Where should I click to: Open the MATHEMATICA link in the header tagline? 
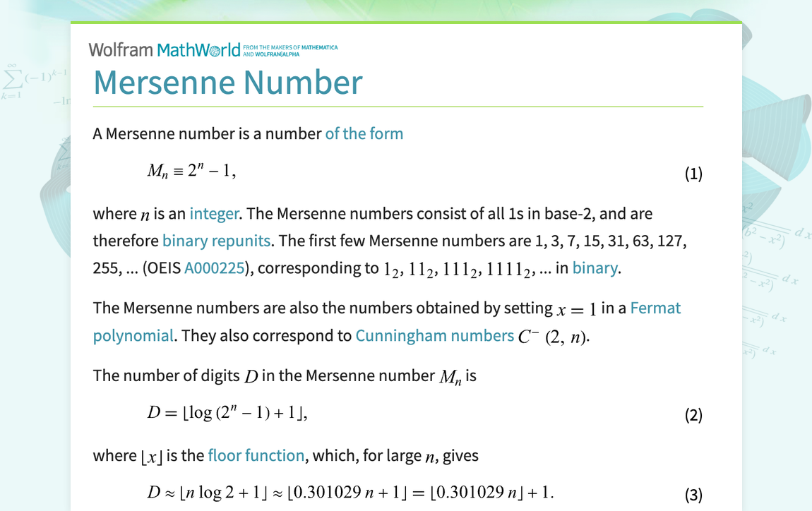pos(319,47)
